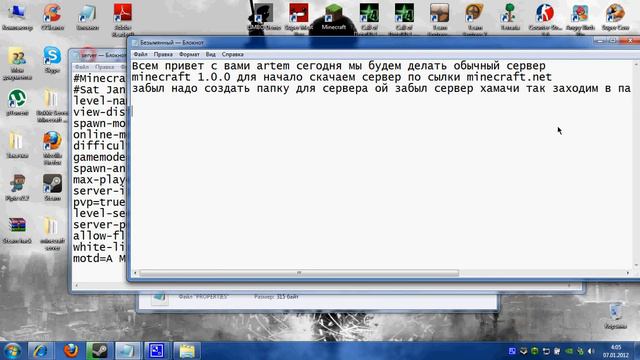Screen dimensions: 640x360
Task: Click the line starting 'Всем привет с вами artem'
Action: [x=339, y=66]
